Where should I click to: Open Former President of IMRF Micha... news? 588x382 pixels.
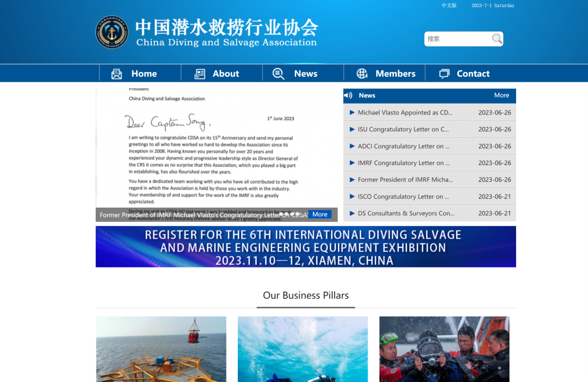point(405,179)
